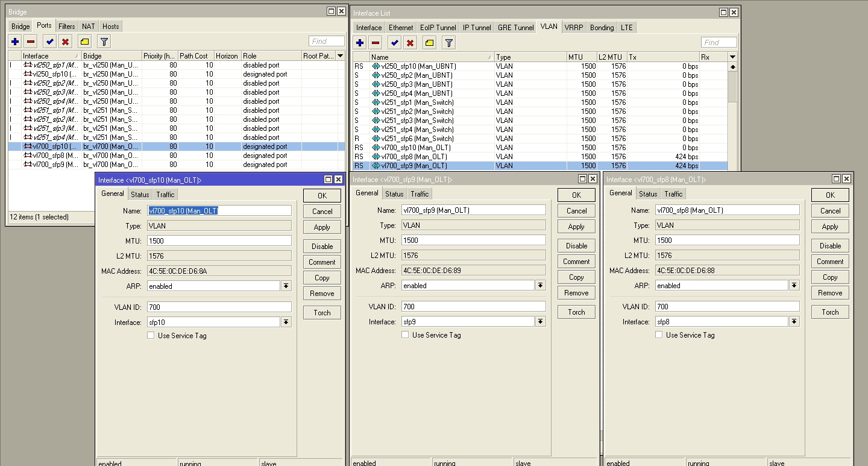Toggle Use Service Tag checkbox for vl700_sfp9
Screen dimensions: 868x466
pyautogui.click(x=405, y=335)
